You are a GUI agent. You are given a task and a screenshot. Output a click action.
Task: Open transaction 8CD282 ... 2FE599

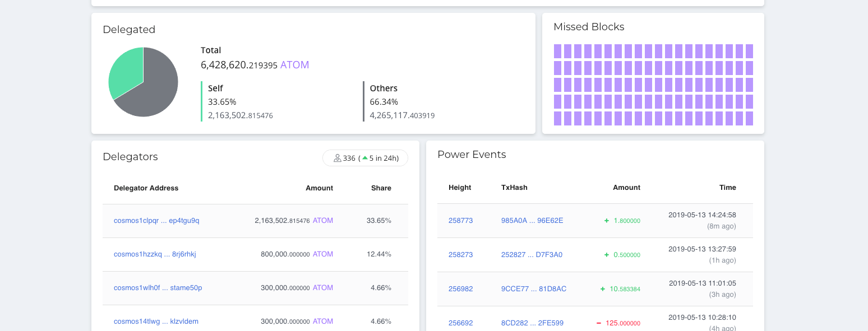[x=532, y=323]
